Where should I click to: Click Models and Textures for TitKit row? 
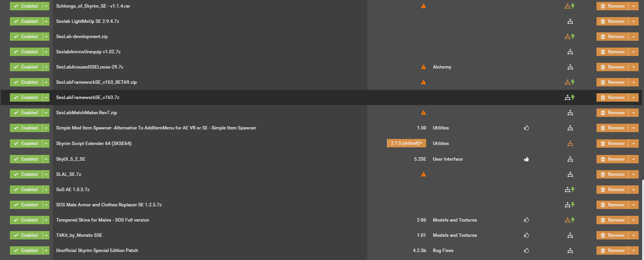(x=455, y=235)
